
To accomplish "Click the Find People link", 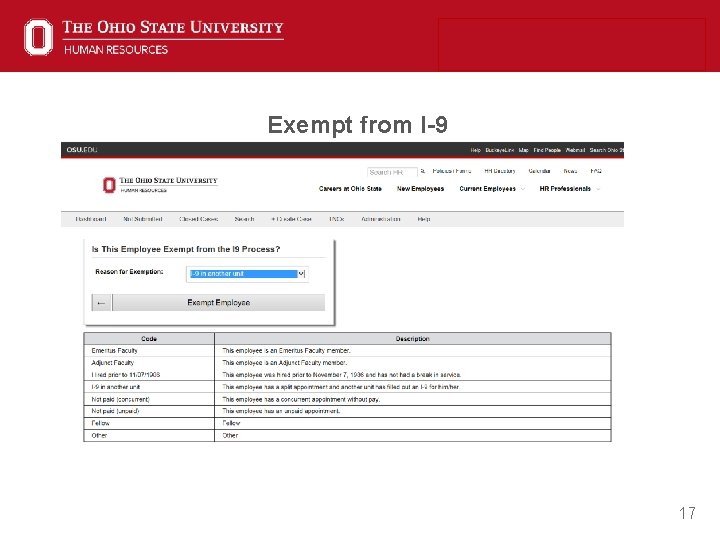I will tap(547, 150).
